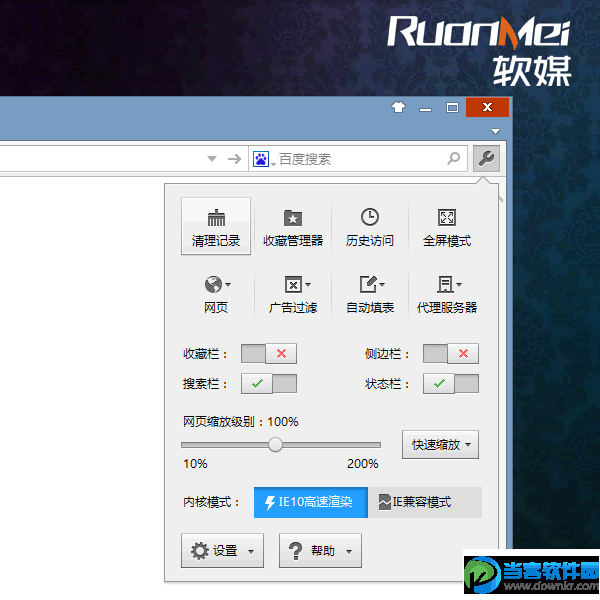The width and height of the screenshot is (600, 600).
Task: Close the browser window
Action: [487, 107]
